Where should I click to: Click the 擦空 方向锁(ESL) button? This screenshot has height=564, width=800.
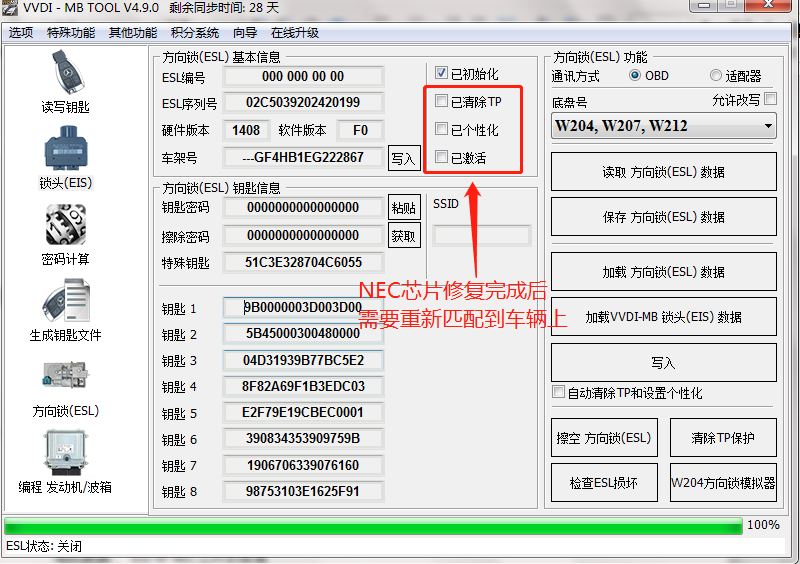(x=604, y=437)
